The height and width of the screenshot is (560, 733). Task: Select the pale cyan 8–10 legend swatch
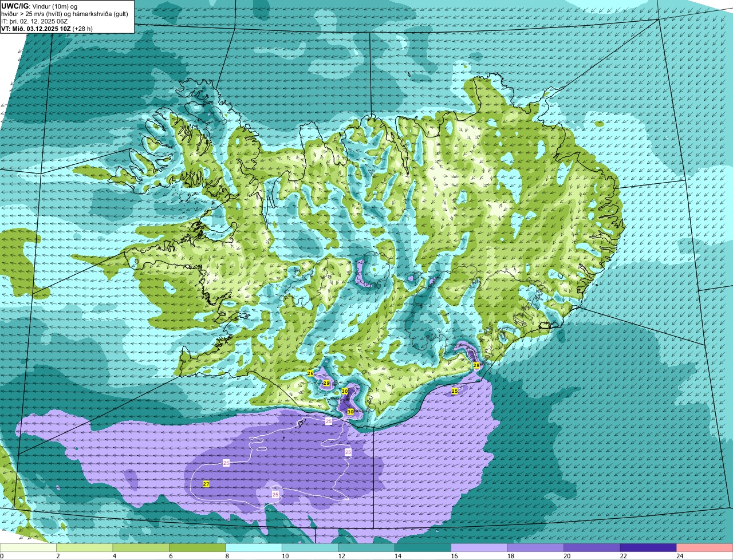point(254,548)
